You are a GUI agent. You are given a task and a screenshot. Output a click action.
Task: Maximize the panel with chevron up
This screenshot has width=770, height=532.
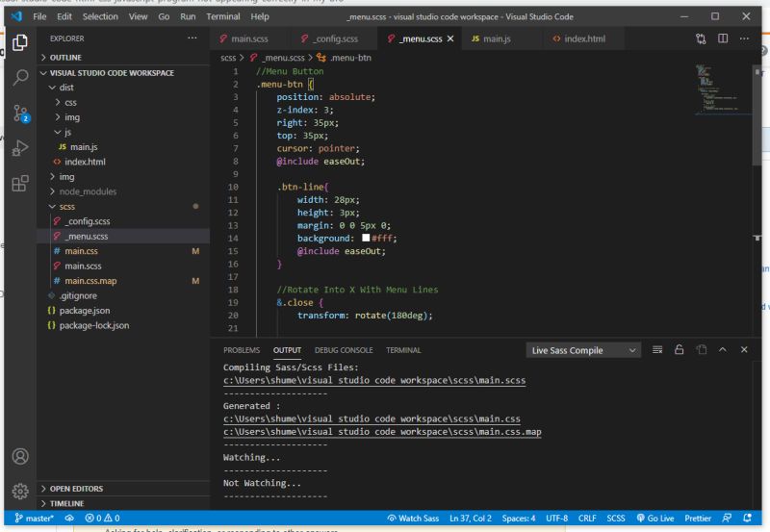[723, 349]
